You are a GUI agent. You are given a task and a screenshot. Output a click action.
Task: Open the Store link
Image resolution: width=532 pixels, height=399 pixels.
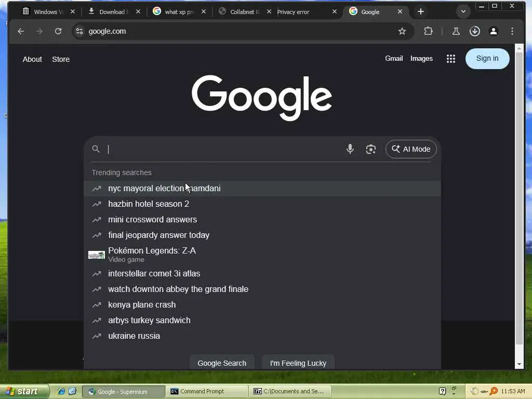click(x=61, y=59)
